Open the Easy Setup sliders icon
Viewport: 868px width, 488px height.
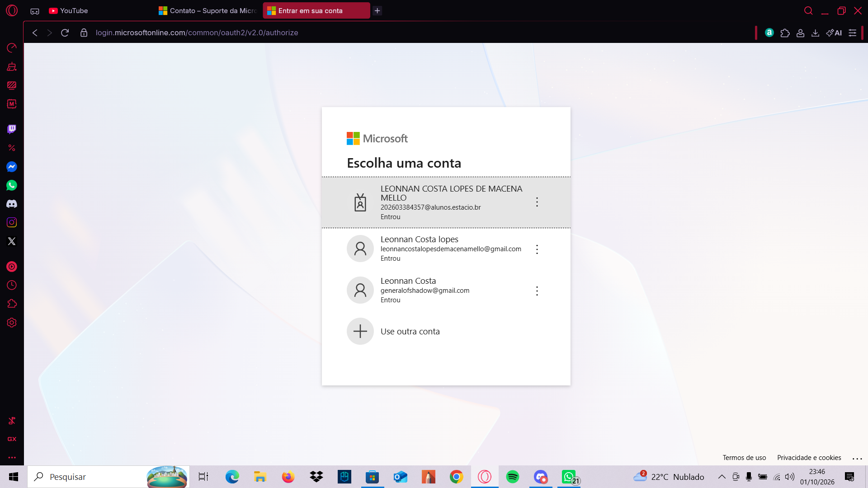tap(852, 33)
